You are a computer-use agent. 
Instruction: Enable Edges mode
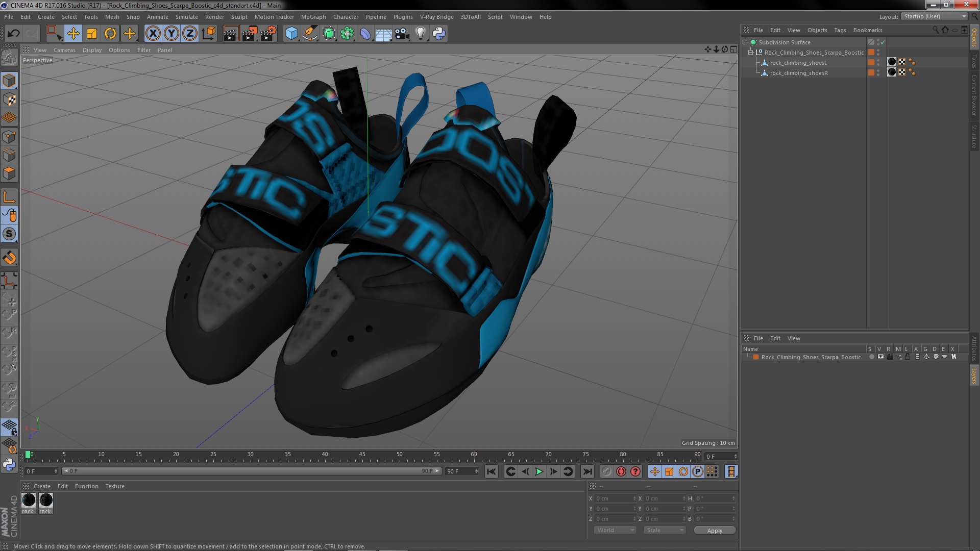[9, 155]
